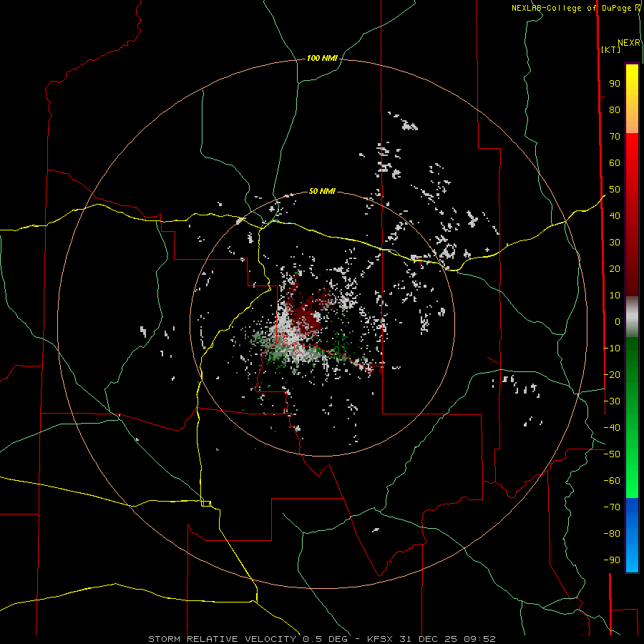Click the -90 value on the velocity scale
The height and width of the screenshot is (644, 644).
(612, 560)
